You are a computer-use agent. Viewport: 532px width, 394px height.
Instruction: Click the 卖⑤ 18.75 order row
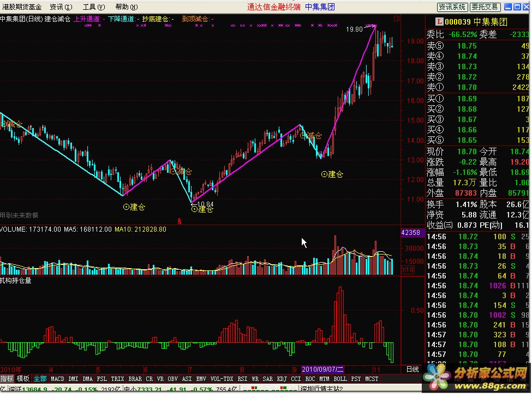pos(478,46)
